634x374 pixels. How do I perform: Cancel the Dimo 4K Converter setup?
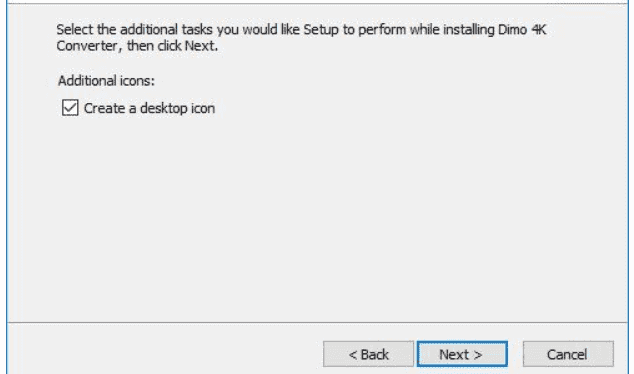(x=568, y=354)
